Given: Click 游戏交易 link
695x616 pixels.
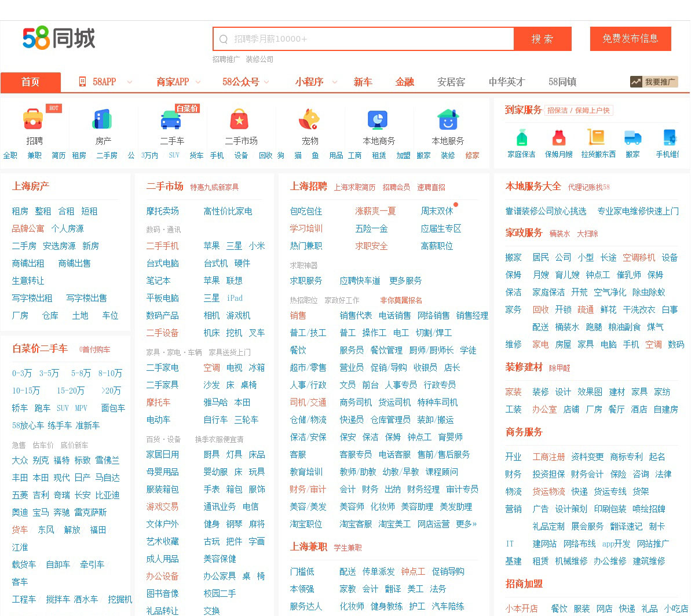Looking at the screenshot, I should pyautogui.click(x=162, y=506).
